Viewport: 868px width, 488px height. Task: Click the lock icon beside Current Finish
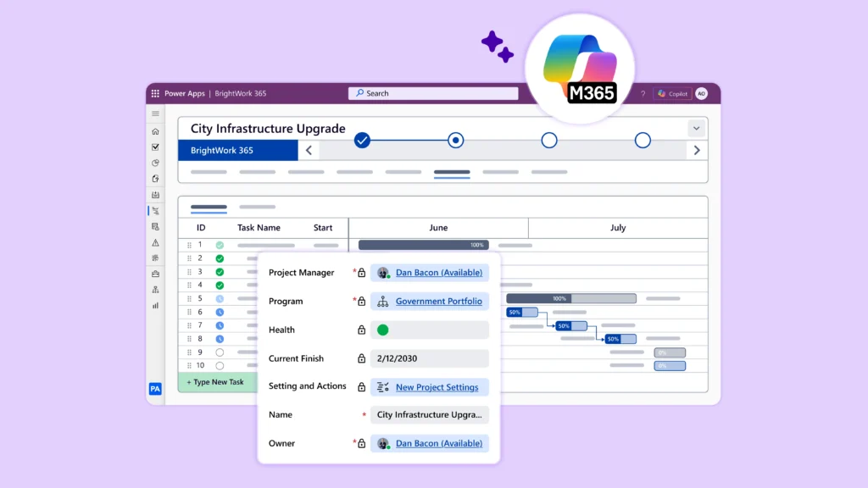coord(361,358)
